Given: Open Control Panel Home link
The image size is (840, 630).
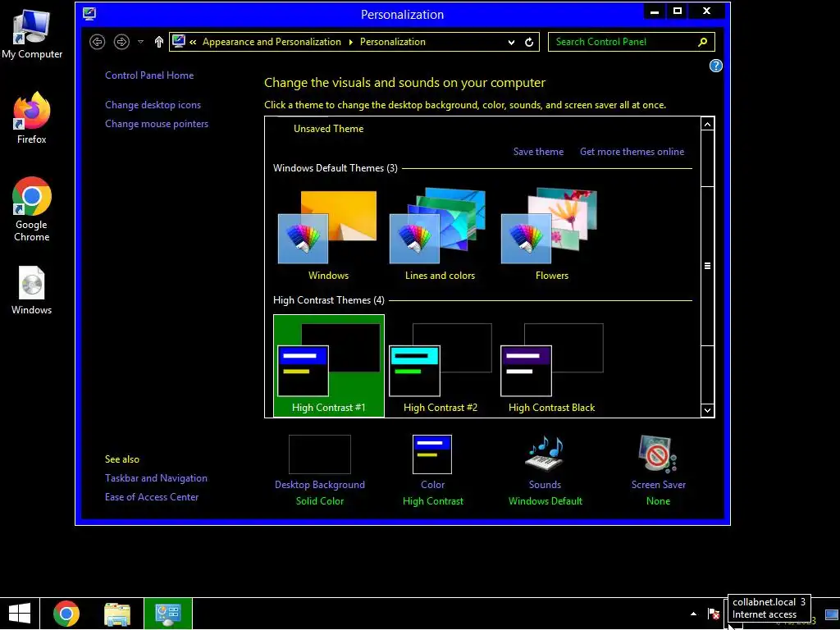Looking at the screenshot, I should (x=149, y=75).
